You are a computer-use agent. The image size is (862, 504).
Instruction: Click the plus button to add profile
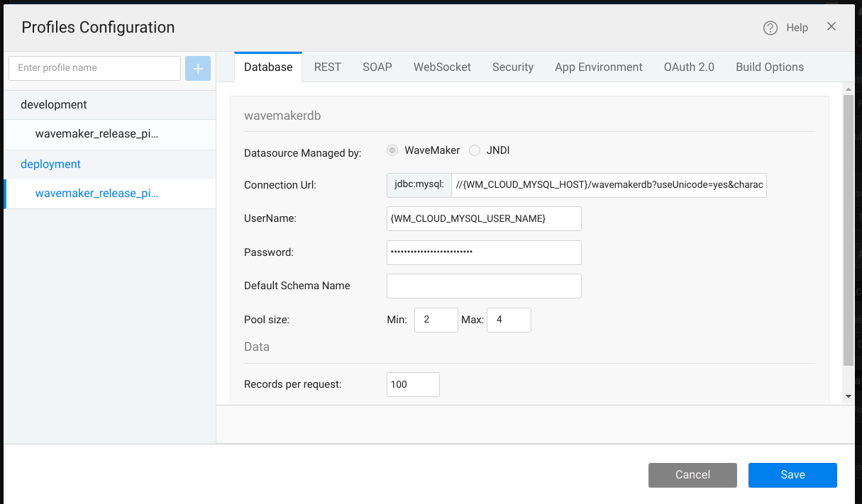coord(198,68)
